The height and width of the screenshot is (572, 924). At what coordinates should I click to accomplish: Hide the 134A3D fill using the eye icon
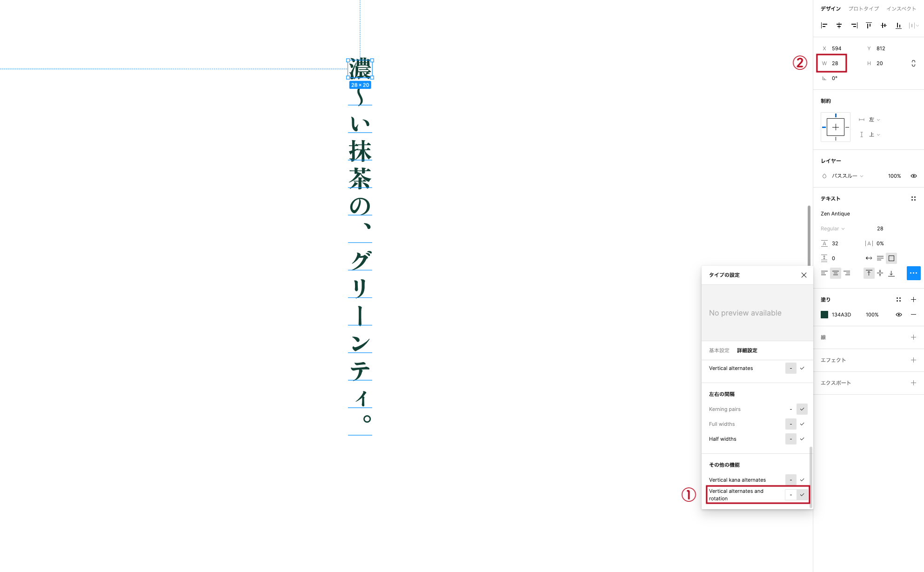[x=898, y=315]
